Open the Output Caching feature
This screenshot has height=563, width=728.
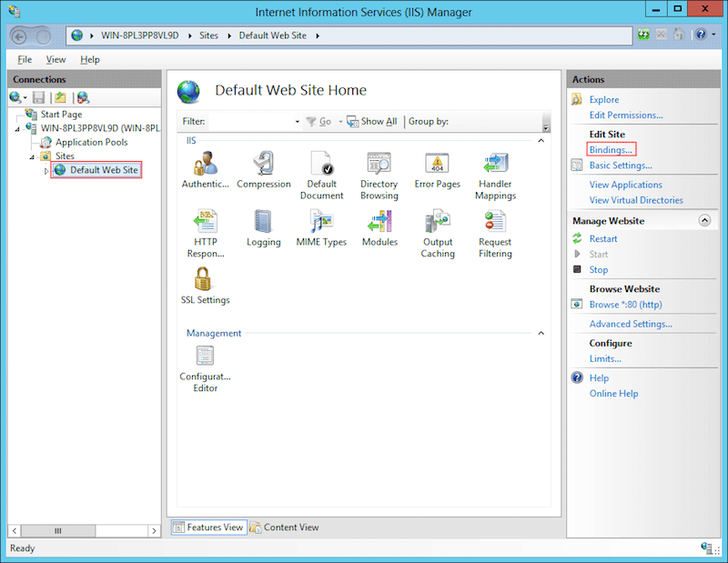point(438,233)
